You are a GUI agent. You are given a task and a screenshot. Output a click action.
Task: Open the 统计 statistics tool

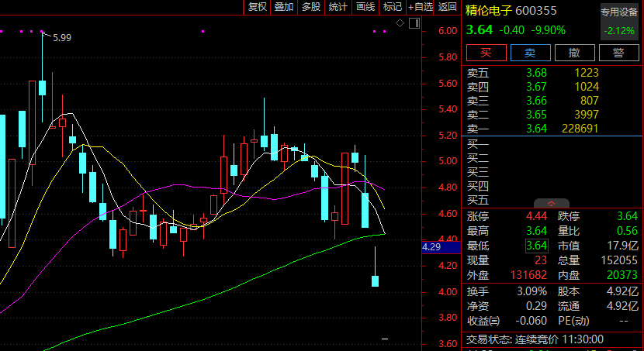(338, 7)
